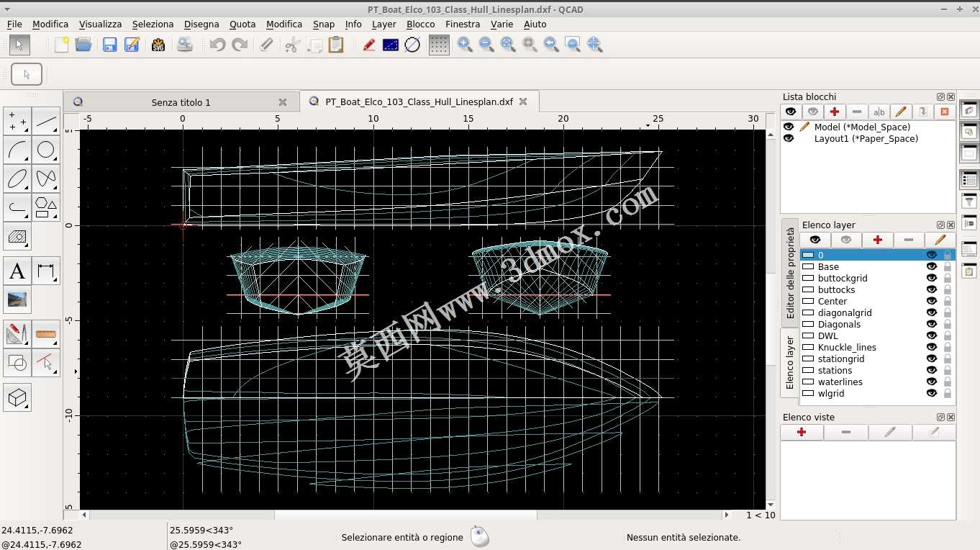Viewport: 980px width, 550px height.
Task: Click the color box of the Center layer
Action: (808, 301)
